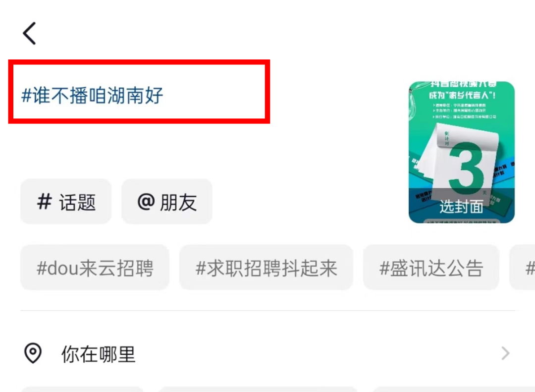Viewport: 535px width, 392px height.
Task: Tap the location pin icon
Action: click(x=33, y=353)
